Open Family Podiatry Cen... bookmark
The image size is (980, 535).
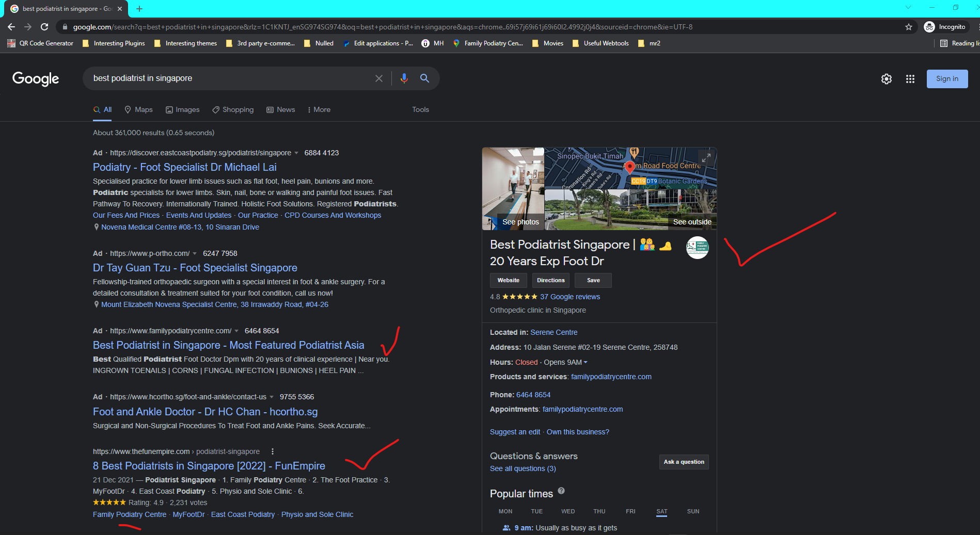click(488, 43)
